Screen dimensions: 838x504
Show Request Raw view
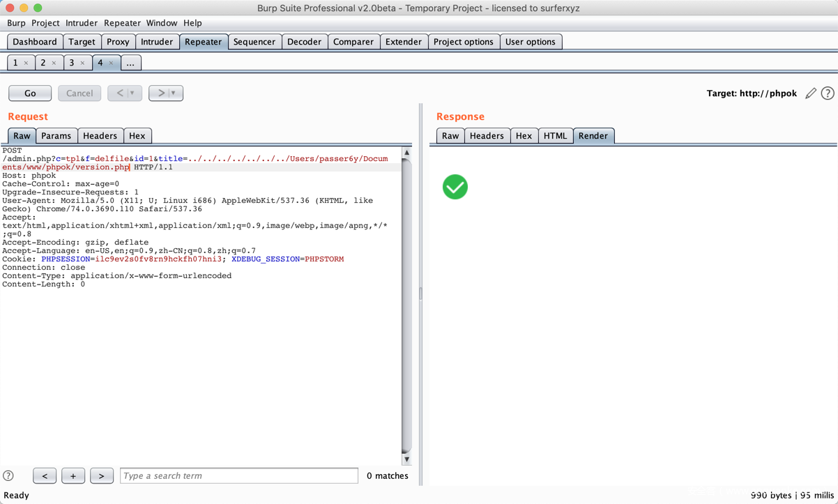coord(22,136)
